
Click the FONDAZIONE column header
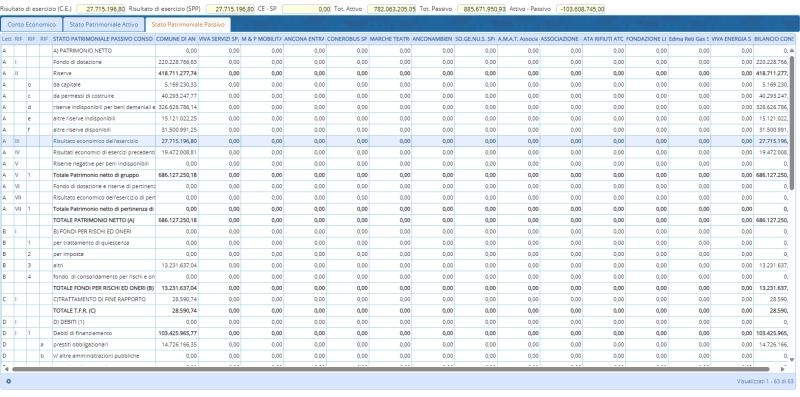(x=646, y=39)
